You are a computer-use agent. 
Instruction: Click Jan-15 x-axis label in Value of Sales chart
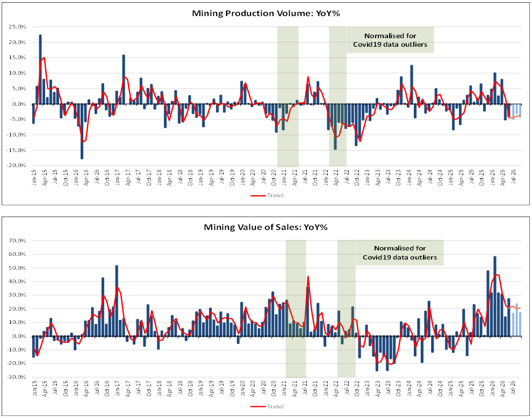tap(34, 389)
